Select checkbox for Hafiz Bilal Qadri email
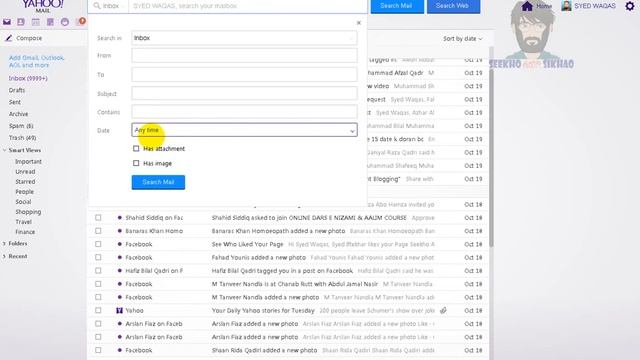The width and height of the screenshot is (640, 360). coord(98,271)
